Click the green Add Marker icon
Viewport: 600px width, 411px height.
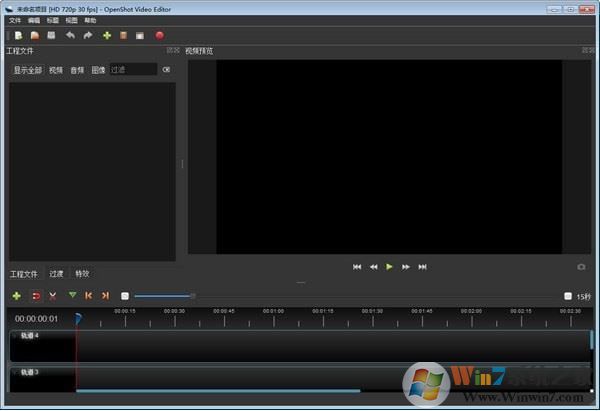pos(72,296)
